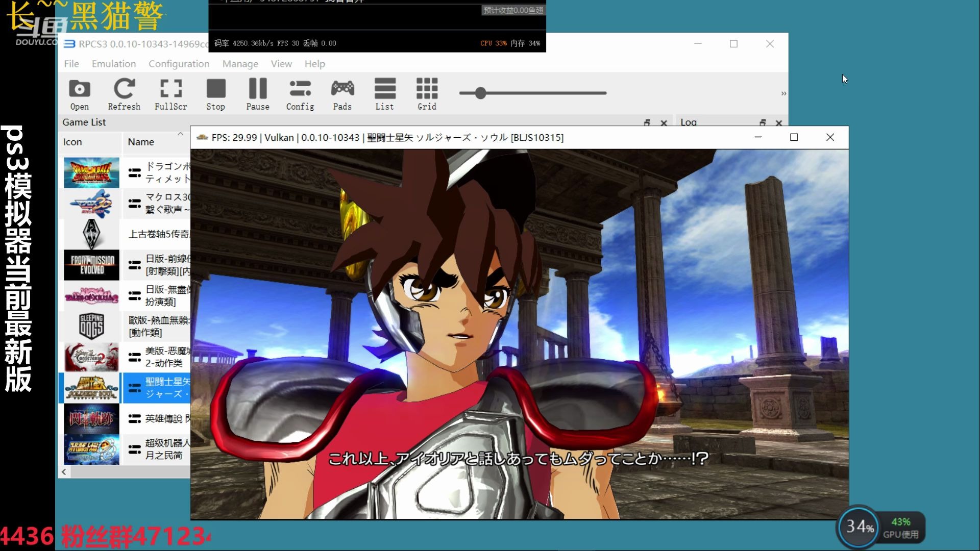Click the icon size slider handle
Screen dimensions: 980x551
coord(480,93)
